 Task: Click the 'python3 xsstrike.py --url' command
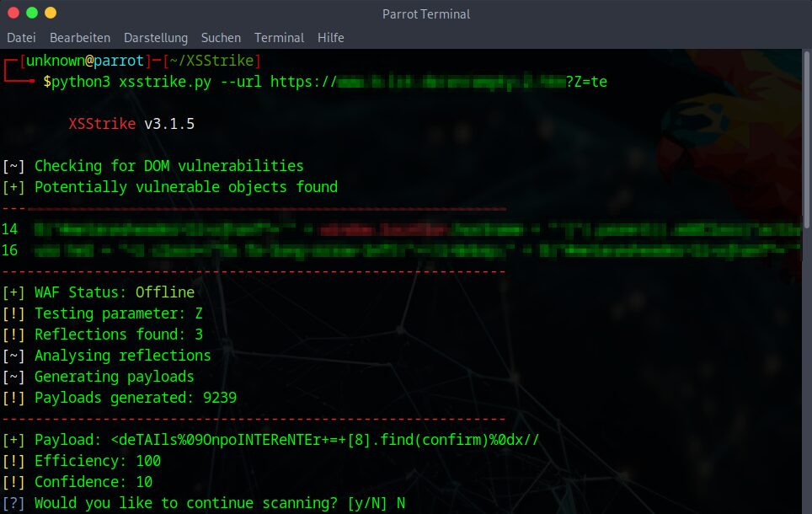[157, 82]
